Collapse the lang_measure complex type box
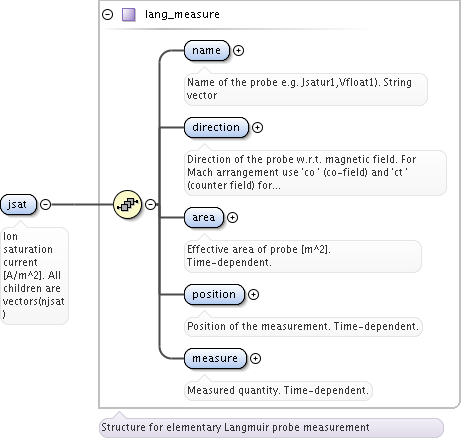Viewport: 462px width, 441px height. tap(107, 14)
